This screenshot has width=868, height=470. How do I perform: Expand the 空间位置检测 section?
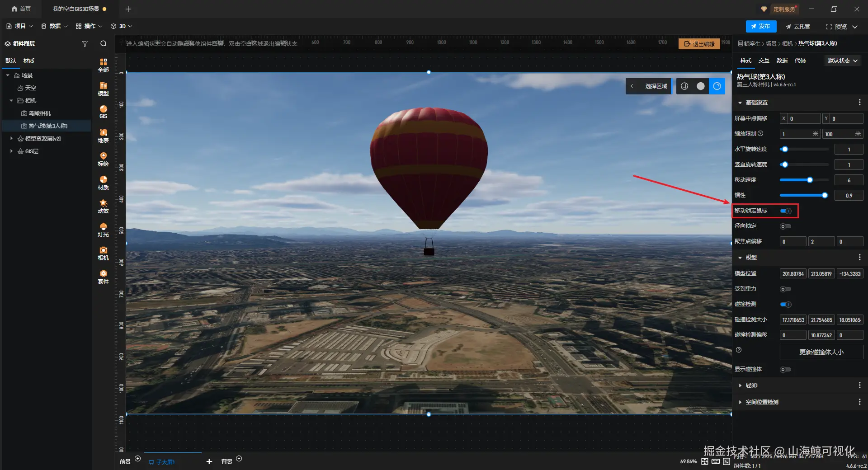[x=740, y=402]
